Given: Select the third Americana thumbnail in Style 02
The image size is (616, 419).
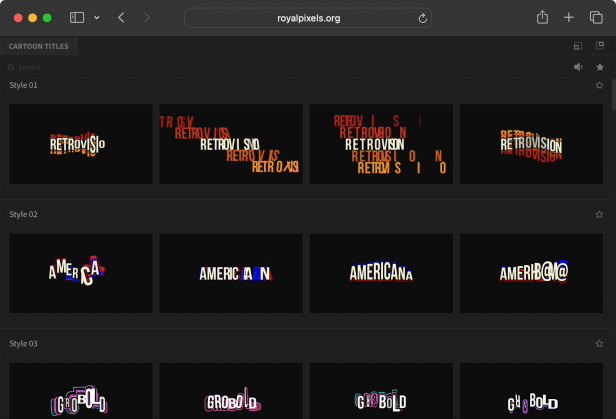Looking at the screenshot, I should (x=381, y=273).
